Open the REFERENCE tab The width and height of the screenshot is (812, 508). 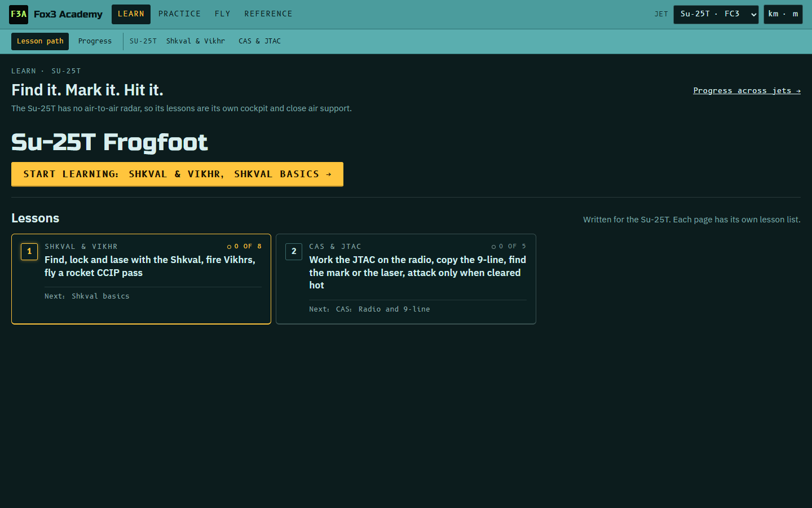pos(268,14)
